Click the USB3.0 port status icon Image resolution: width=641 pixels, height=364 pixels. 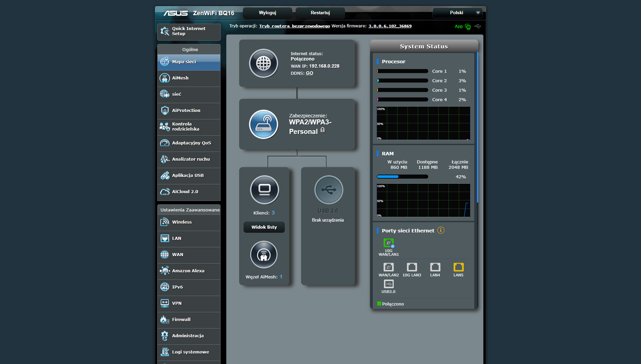[x=389, y=284]
